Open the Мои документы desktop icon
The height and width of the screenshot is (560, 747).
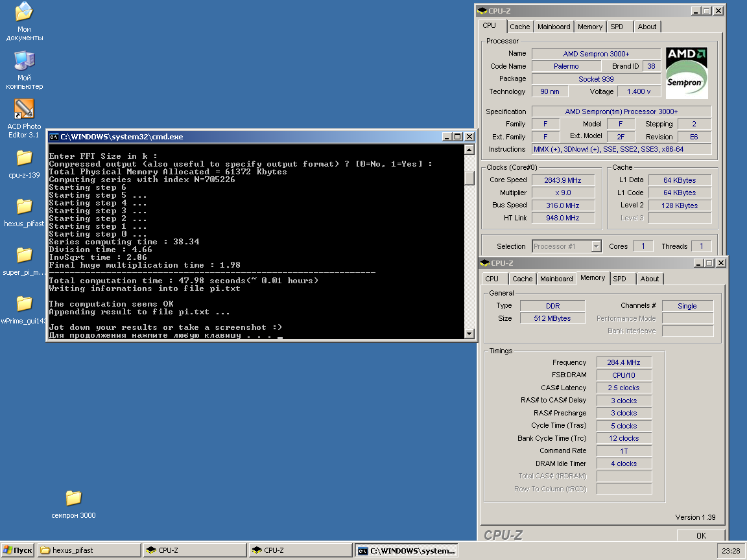click(24, 21)
